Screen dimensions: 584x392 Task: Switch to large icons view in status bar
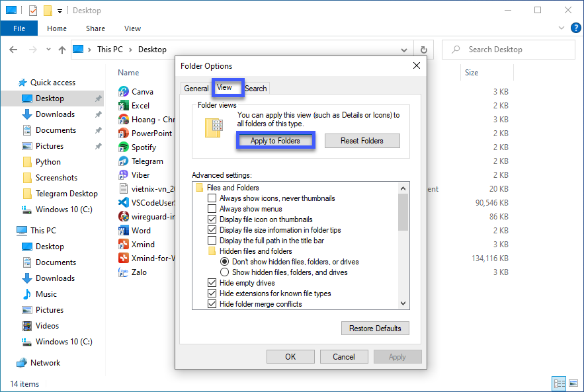click(573, 383)
